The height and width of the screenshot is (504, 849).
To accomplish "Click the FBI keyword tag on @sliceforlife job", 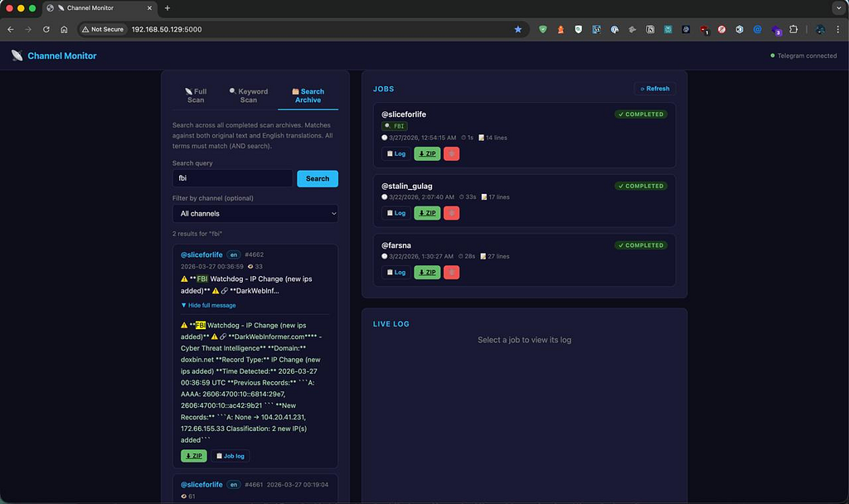I will [x=395, y=126].
